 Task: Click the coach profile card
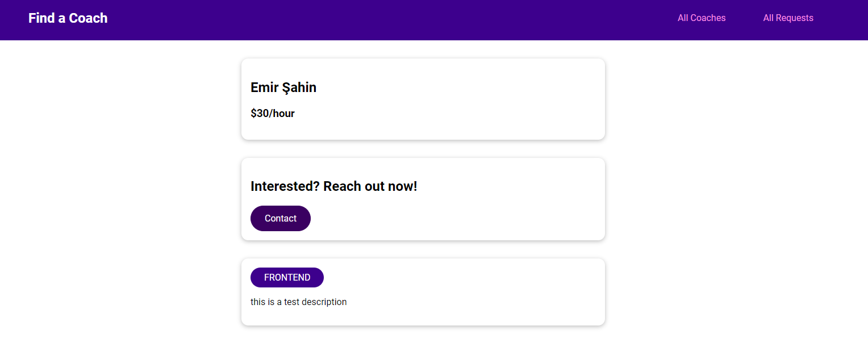[423, 99]
